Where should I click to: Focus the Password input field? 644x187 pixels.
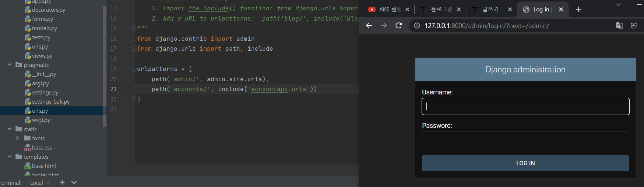(525, 140)
